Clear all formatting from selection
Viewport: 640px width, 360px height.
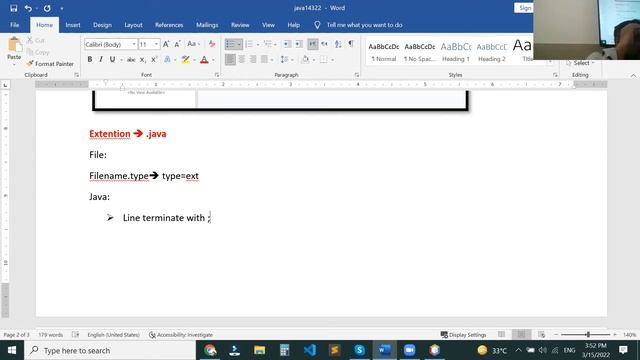[211, 44]
